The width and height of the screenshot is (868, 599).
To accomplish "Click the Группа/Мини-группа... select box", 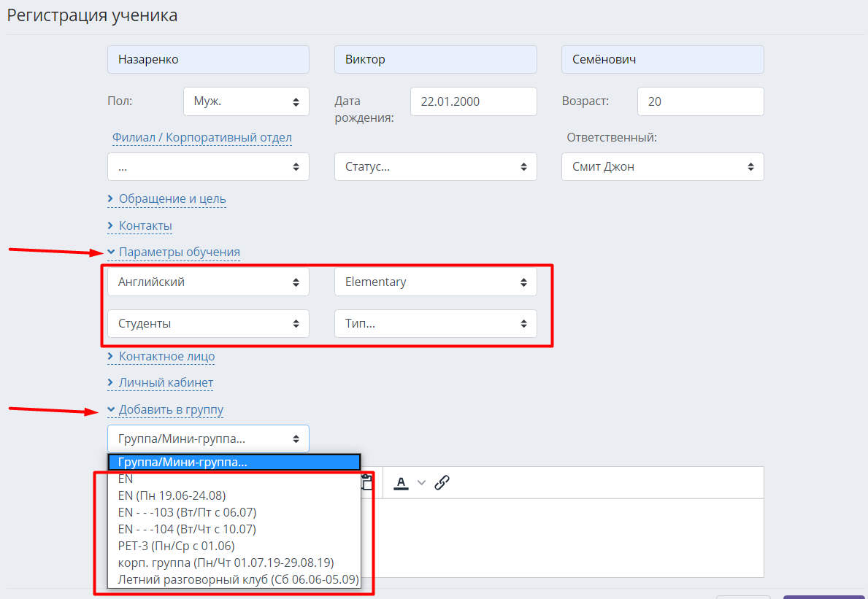I will (208, 438).
